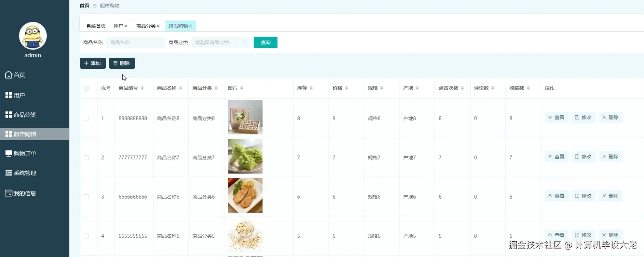Delete the 商品名称6 row
Viewport: 644px width, 257px height.
click(x=611, y=196)
